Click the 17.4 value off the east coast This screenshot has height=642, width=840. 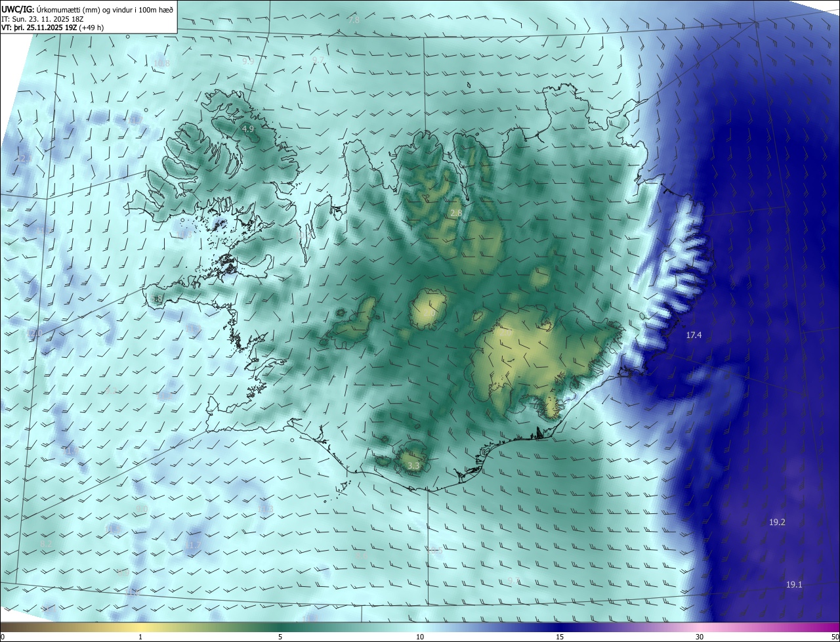[x=694, y=335]
